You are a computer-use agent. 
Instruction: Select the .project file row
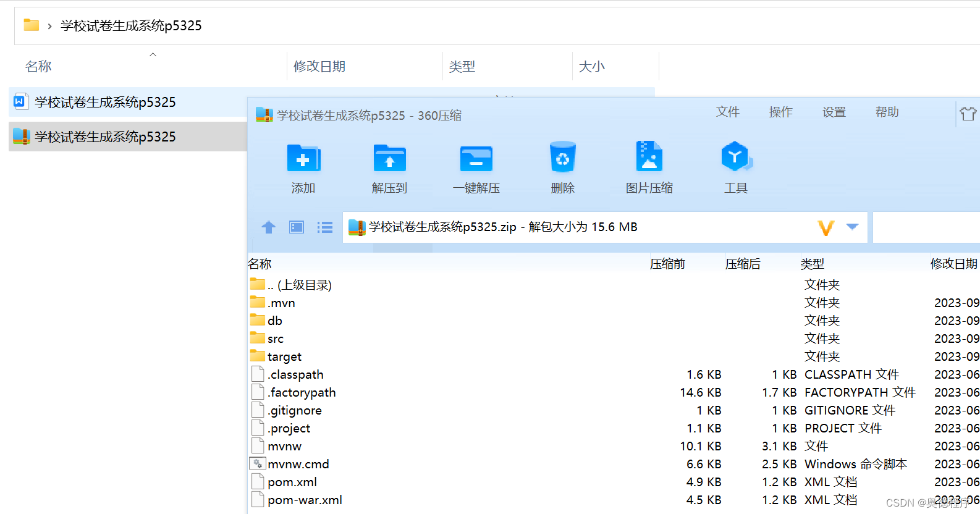tap(614, 428)
